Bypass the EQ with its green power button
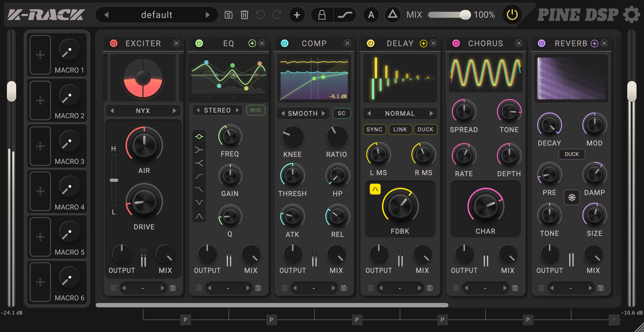This screenshot has width=644, height=332. [x=199, y=43]
